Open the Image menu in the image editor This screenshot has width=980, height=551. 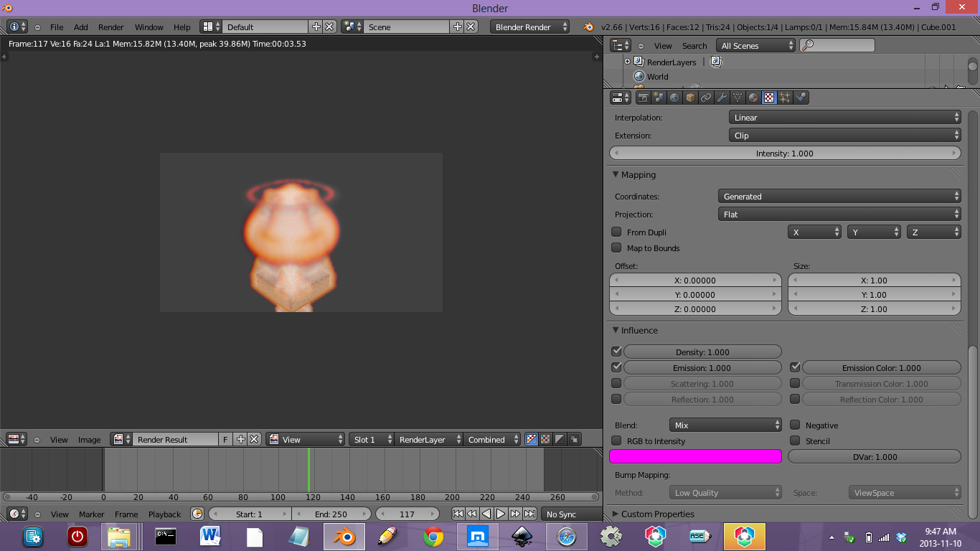[90, 440]
